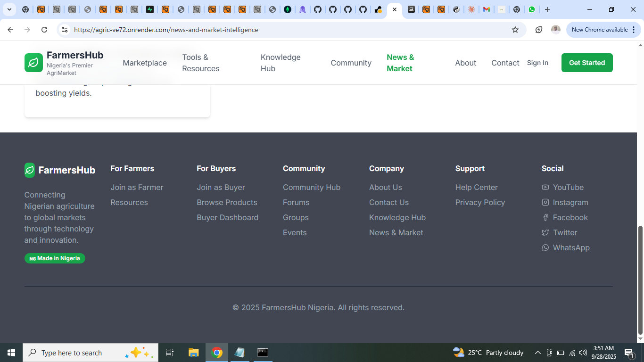Click the FarmersHub leaf logo in header
The width and height of the screenshot is (644, 362).
tap(33, 63)
